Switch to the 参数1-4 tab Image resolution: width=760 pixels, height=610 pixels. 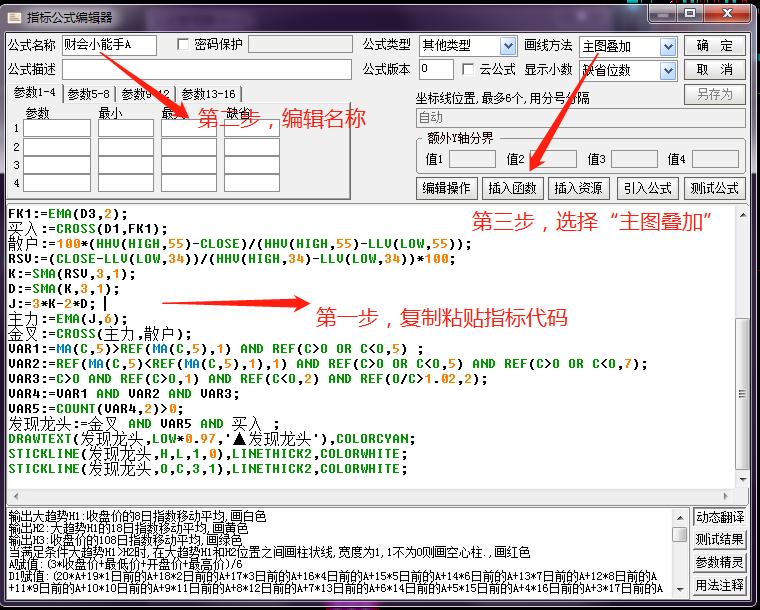tap(34, 92)
